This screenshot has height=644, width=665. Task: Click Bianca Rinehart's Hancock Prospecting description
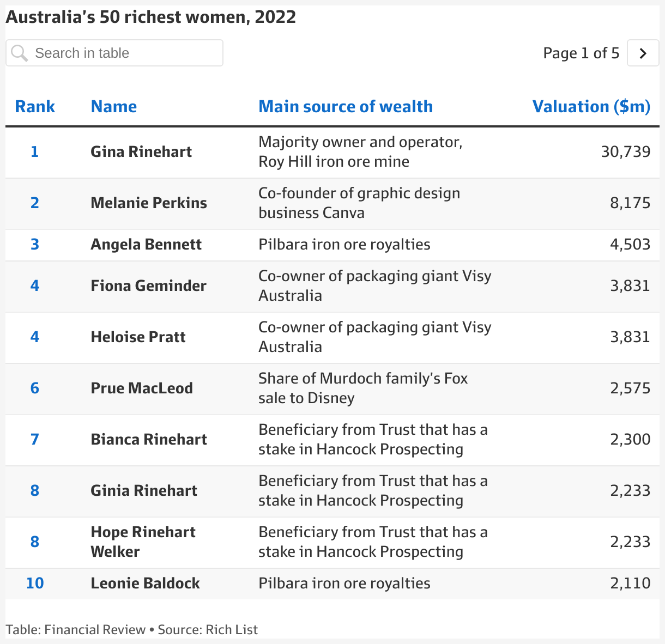373,439
